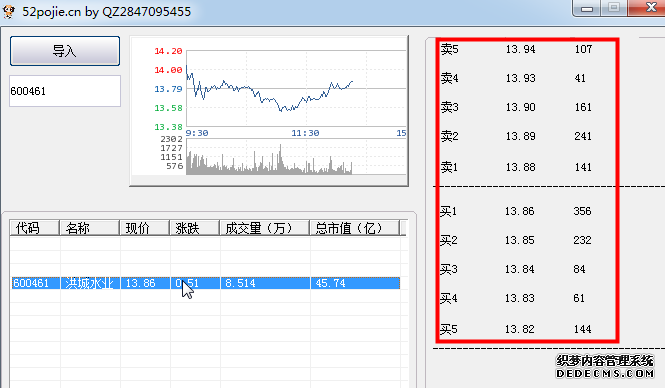
Task: Sort by the 涨跌 column header
Action: point(194,228)
